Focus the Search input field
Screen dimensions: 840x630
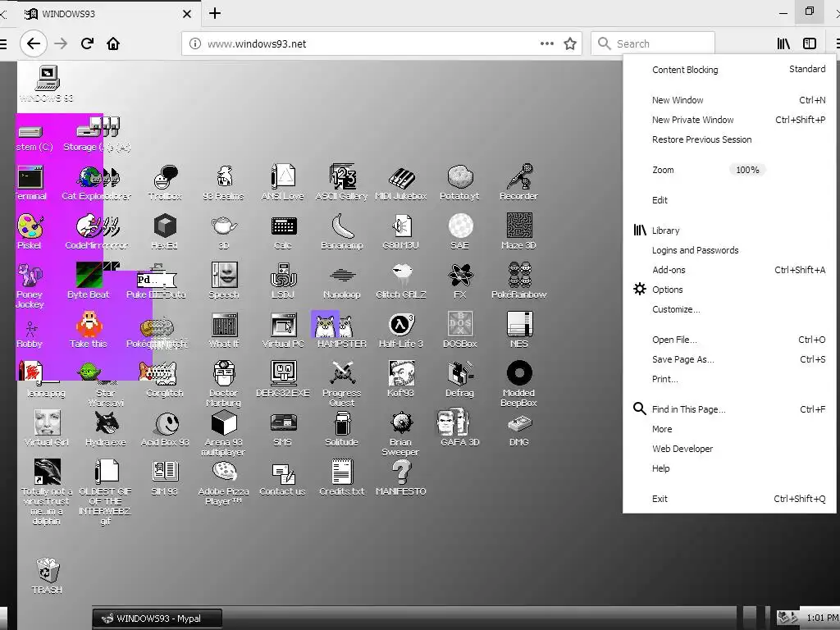click(653, 43)
